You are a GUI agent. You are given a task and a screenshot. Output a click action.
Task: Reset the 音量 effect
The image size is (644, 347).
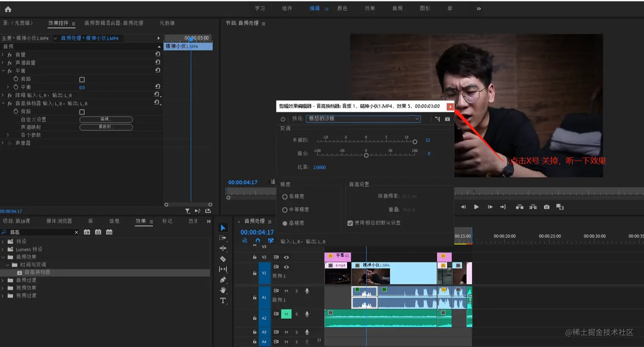(158, 54)
